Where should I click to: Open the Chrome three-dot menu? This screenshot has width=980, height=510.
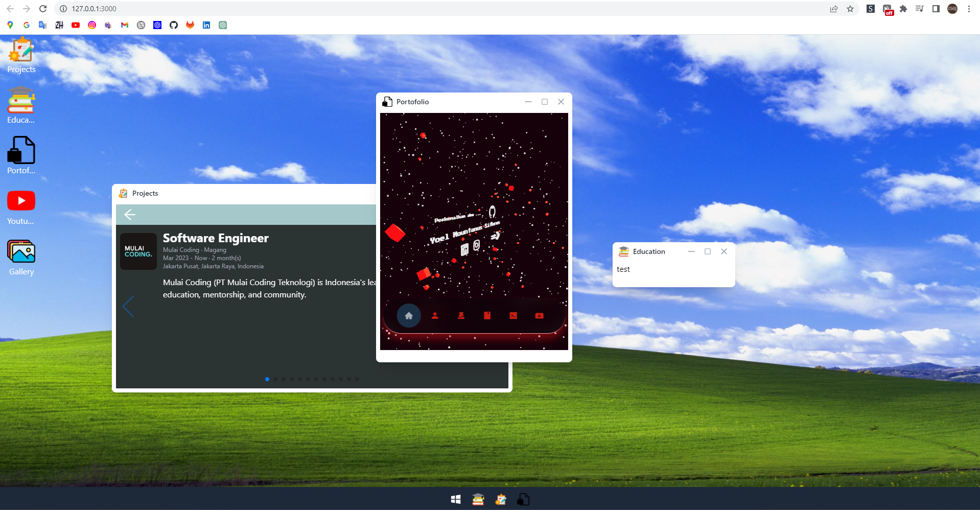pyautogui.click(x=969, y=9)
